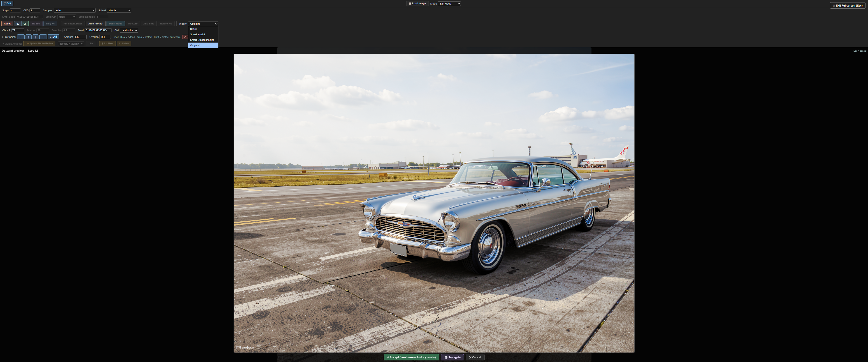Click the Steps input field
The height and width of the screenshot is (362, 868).
(x=15, y=10)
